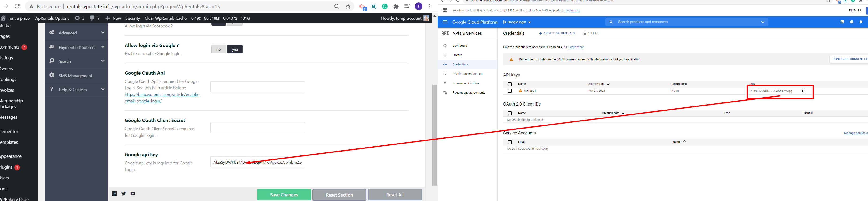This screenshot has width=868, height=201.
Task: Open Twitter icon in footer
Action: coord(124,193)
